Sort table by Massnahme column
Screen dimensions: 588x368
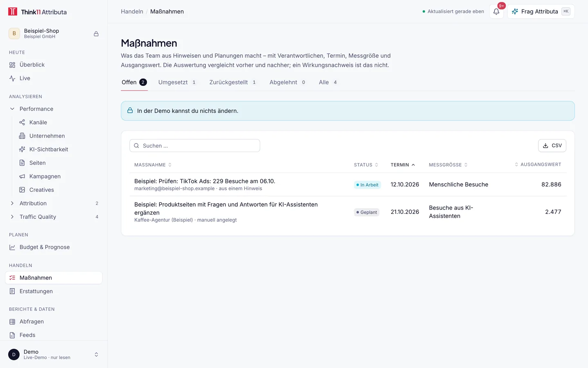coord(153,165)
